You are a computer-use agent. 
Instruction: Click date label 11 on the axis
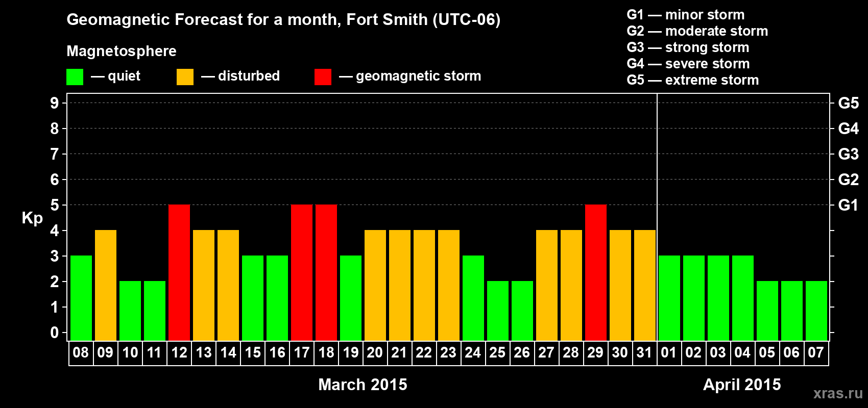154,352
